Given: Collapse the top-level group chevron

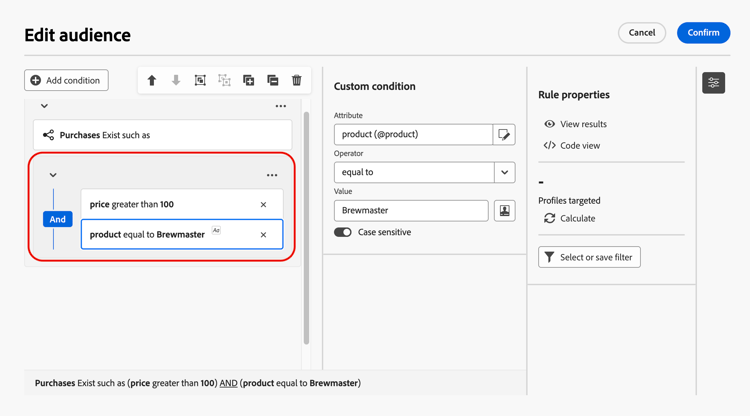Looking at the screenshot, I should (44, 106).
